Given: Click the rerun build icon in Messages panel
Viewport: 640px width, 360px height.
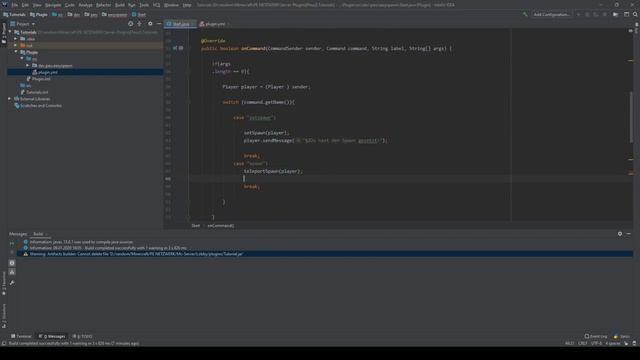Looking at the screenshot, I should (x=12, y=243).
